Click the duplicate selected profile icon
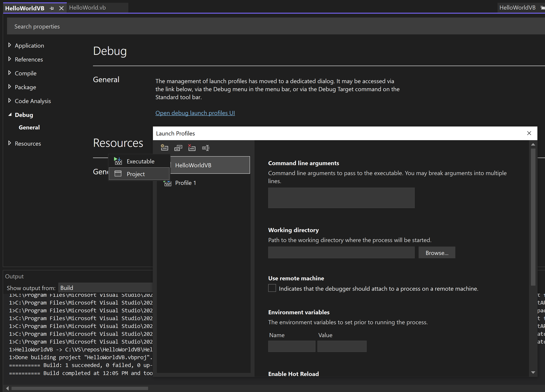The image size is (545, 392). (x=178, y=148)
